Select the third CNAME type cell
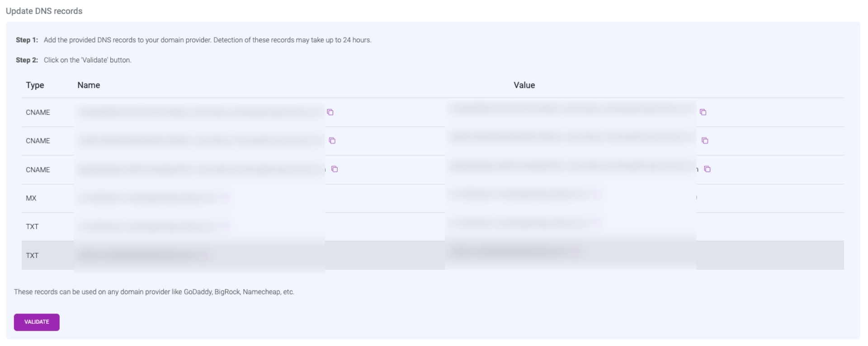Viewport: 868px width, 346px height. [38, 170]
